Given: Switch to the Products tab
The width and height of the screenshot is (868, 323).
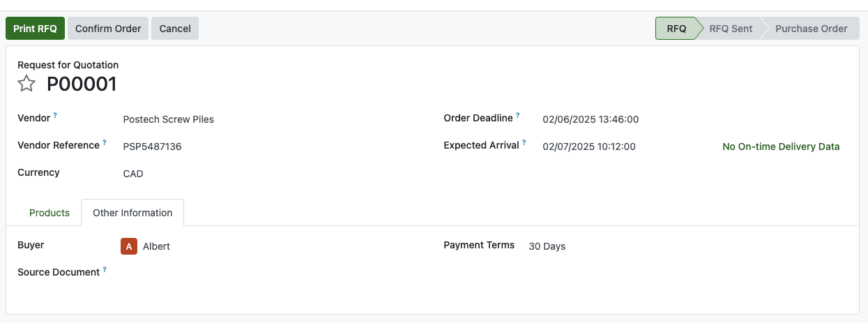Looking at the screenshot, I should [x=50, y=213].
